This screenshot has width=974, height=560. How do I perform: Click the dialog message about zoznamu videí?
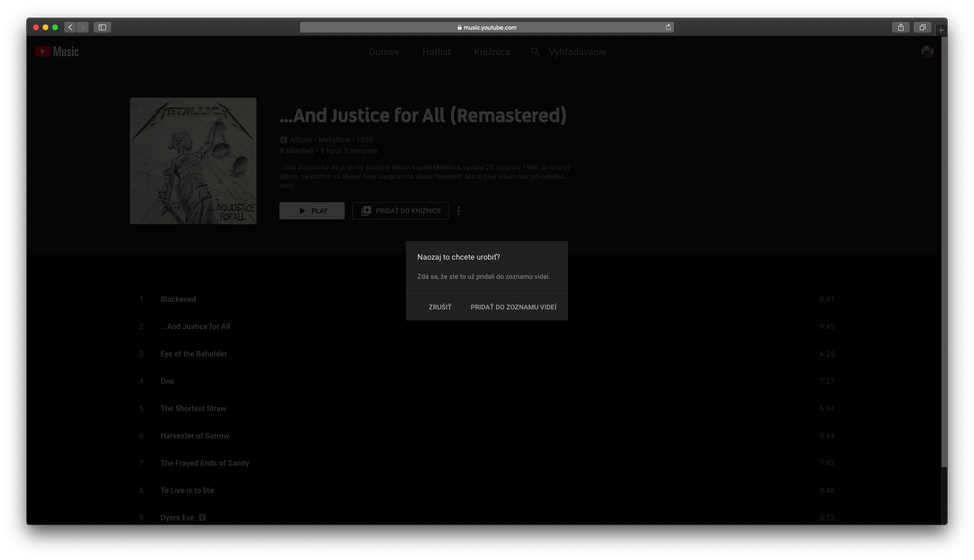pyautogui.click(x=484, y=277)
